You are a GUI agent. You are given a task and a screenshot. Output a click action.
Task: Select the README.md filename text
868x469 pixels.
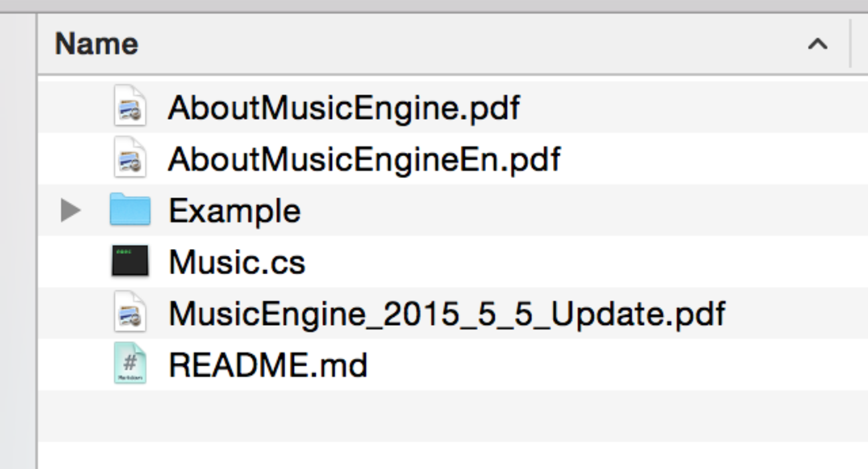[268, 365]
